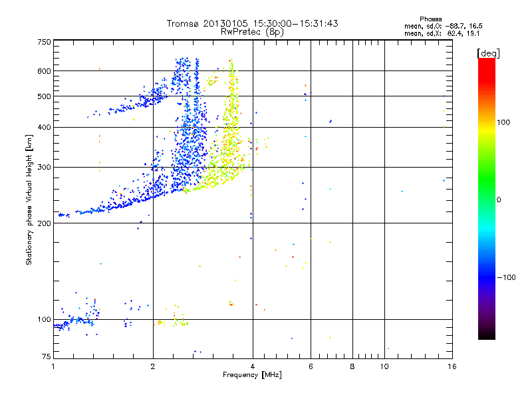The width and height of the screenshot is (532, 399).
Task: Click the colorbar tick label '0'
Action: 499,199
